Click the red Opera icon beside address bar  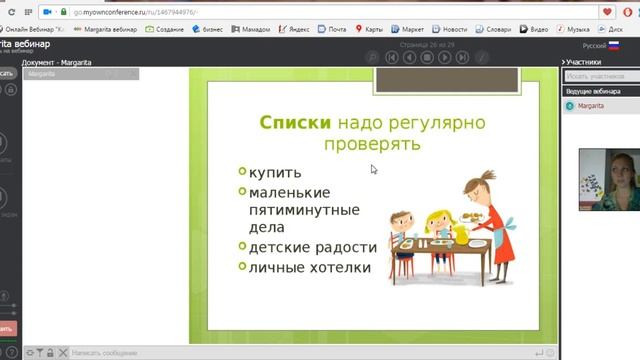click(x=628, y=12)
